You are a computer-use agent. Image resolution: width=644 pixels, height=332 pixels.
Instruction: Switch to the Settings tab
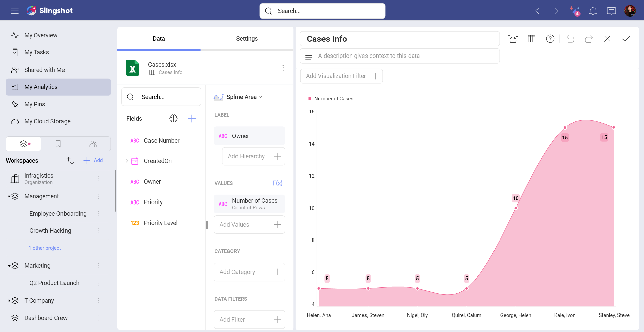(x=247, y=39)
